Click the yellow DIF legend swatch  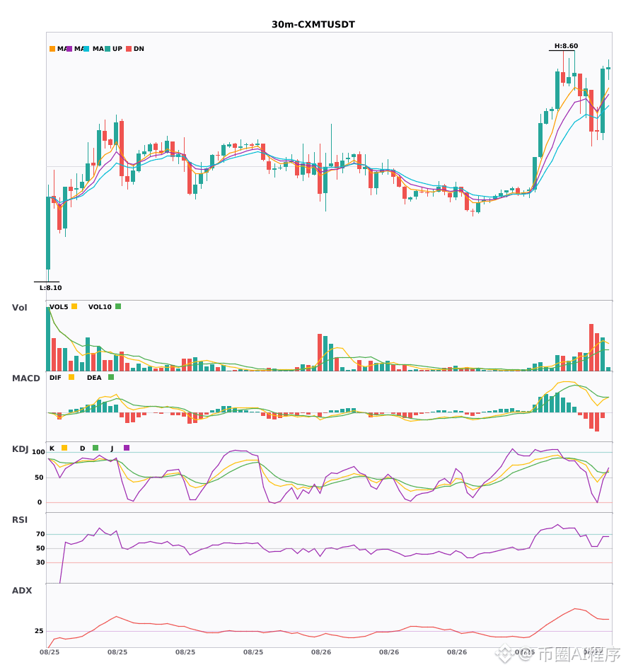point(71,377)
